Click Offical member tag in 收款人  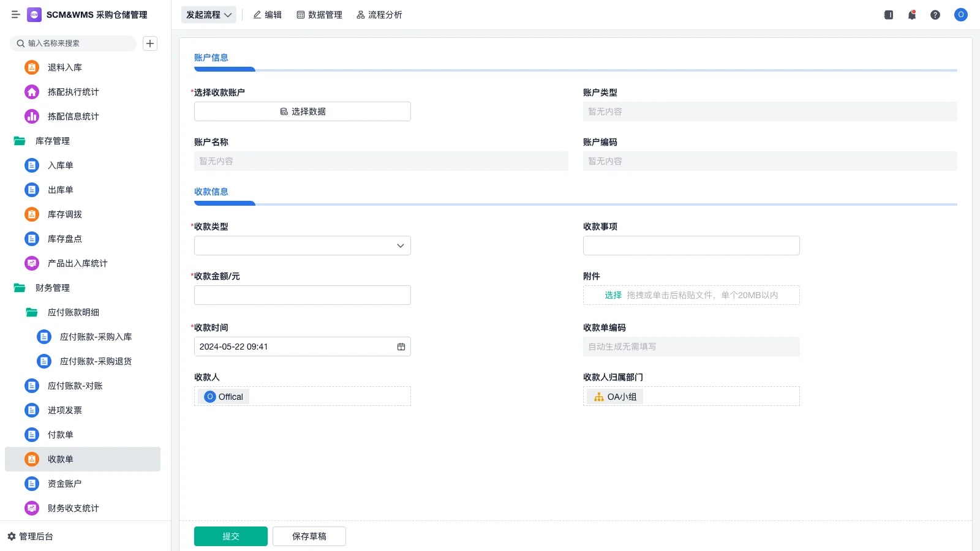pyautogui.click(x=224, y=397)
